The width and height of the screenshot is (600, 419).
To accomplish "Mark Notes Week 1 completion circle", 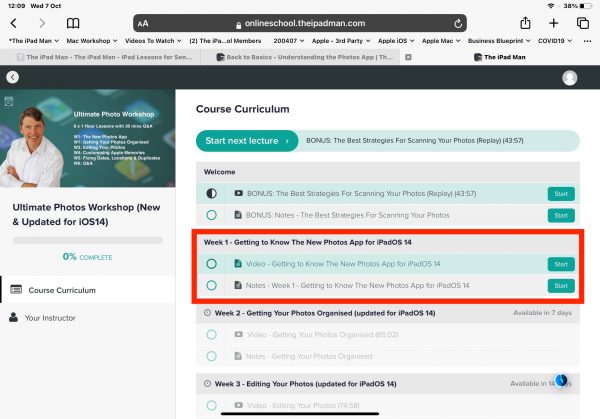I will coord(211,285).
